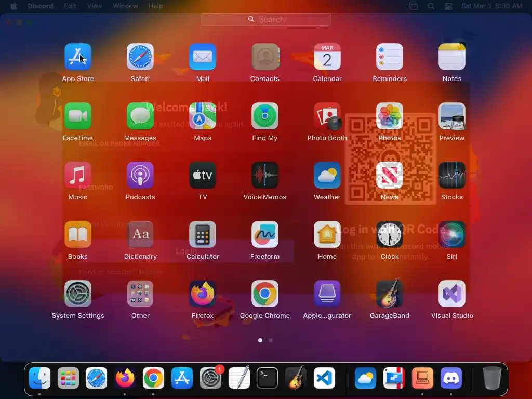Switch to second Launchpad page dot
Screen dimensions: 532x399
270,340
